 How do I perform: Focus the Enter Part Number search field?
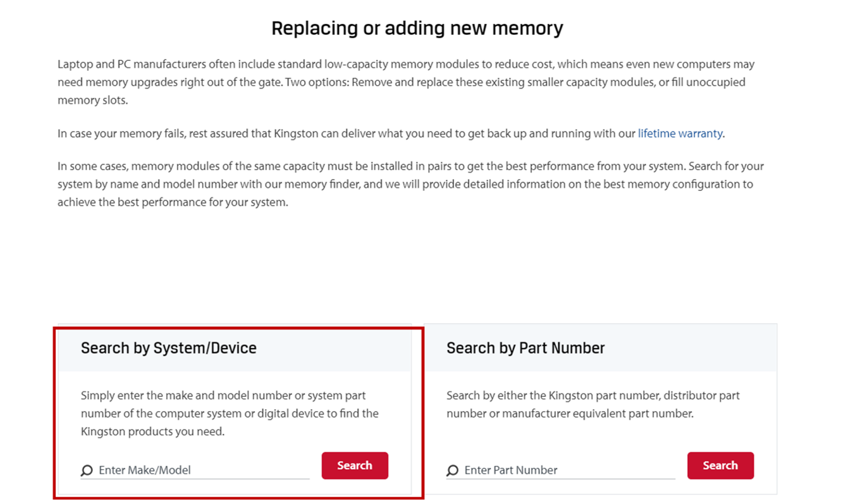[x=560, y=470]
